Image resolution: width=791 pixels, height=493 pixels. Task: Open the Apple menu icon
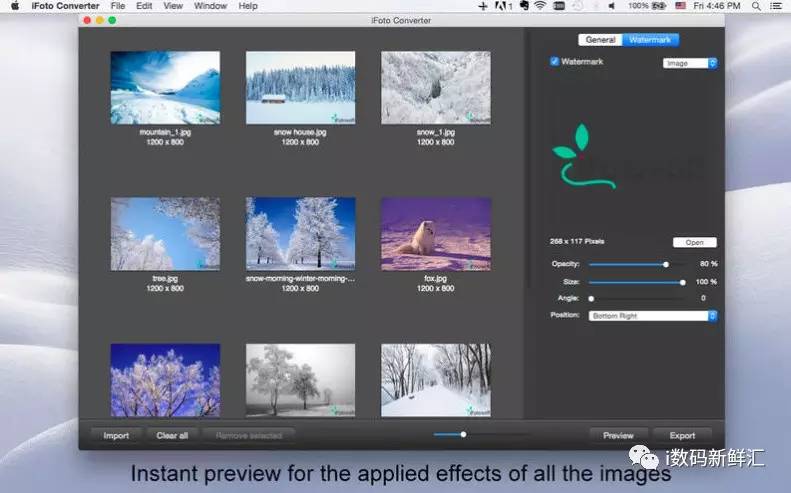pyautogui.click(x=14, y=6)
